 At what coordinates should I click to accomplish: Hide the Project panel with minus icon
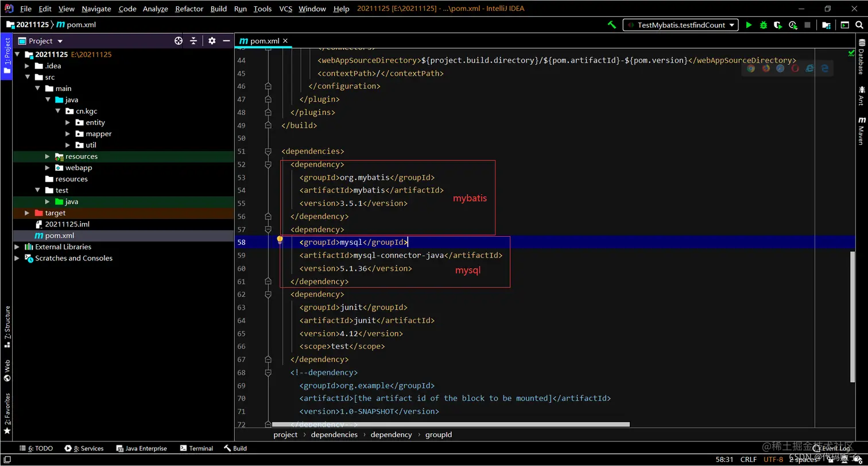pyautogui.click(x=227, y=41)
